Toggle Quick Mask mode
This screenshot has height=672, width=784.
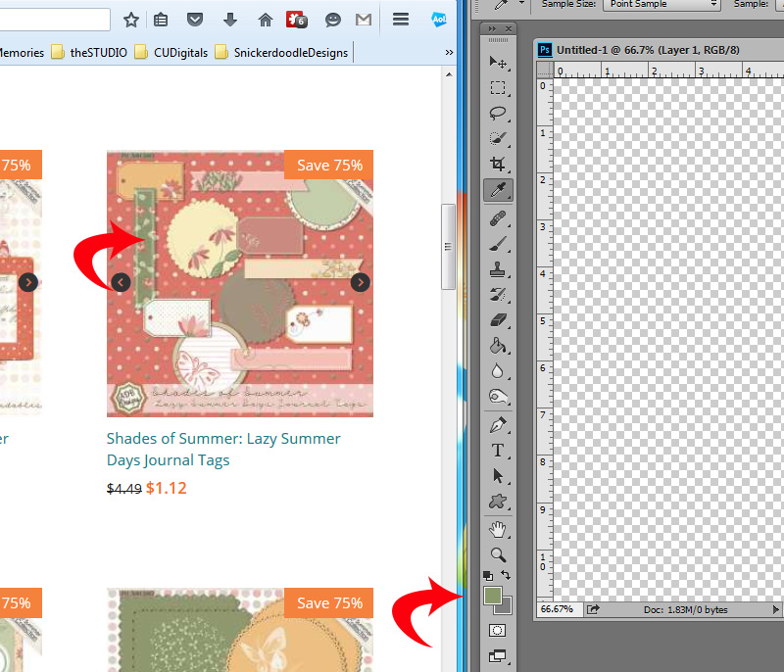[x=498, y=631]
